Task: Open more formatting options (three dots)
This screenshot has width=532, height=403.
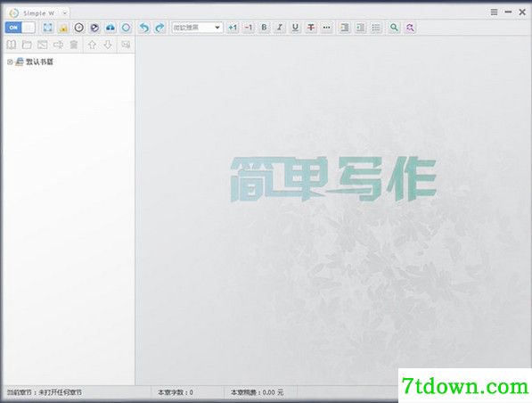Action: (x=326, y=28)
